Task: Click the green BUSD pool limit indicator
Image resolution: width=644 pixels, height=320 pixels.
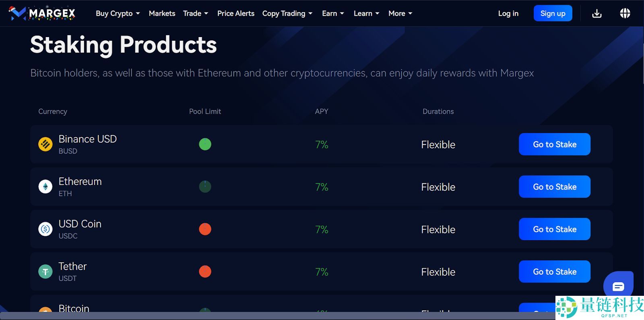Action: click(x=205, y=144)
